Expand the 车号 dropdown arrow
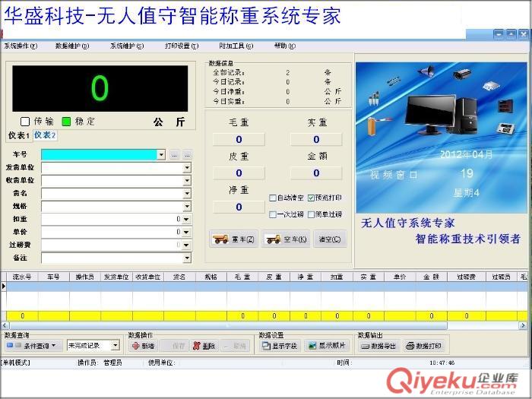Image resolution: width=532 pixels, height=399 pixels. pyautogui.click(x=161, y=155)
